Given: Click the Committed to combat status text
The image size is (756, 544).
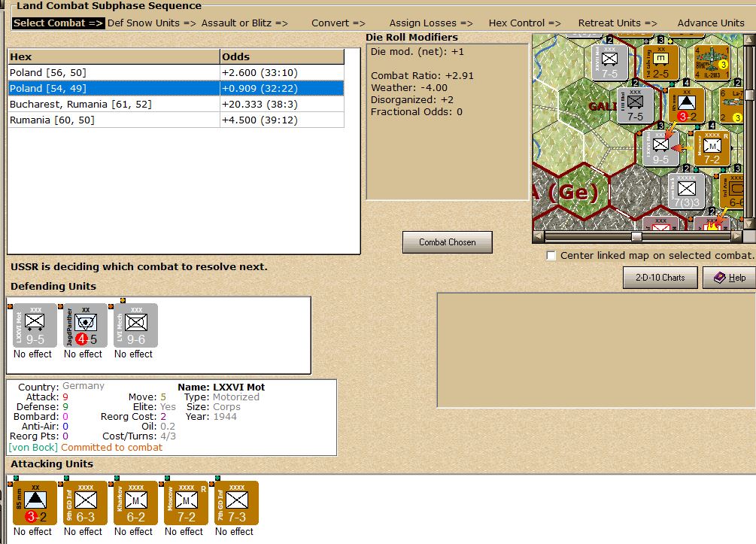Looking at the screenshot, I should pos(111,448).
